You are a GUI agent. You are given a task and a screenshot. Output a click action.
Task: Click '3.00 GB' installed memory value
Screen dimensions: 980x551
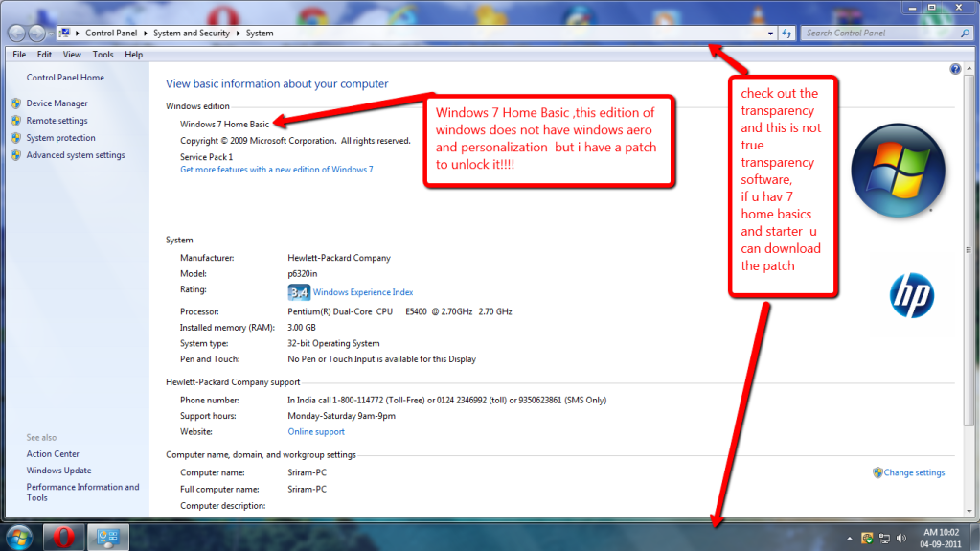301,327
